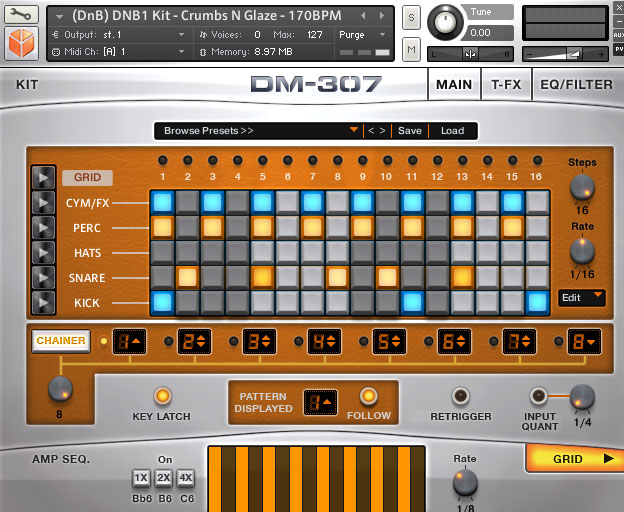Click the Save preset button
624x512 pixels.
tap(409, 131)
